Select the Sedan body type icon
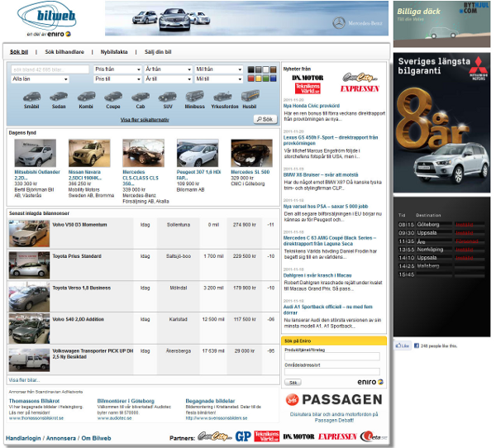This screenshot has height=448, width=496. pos(59,96)
